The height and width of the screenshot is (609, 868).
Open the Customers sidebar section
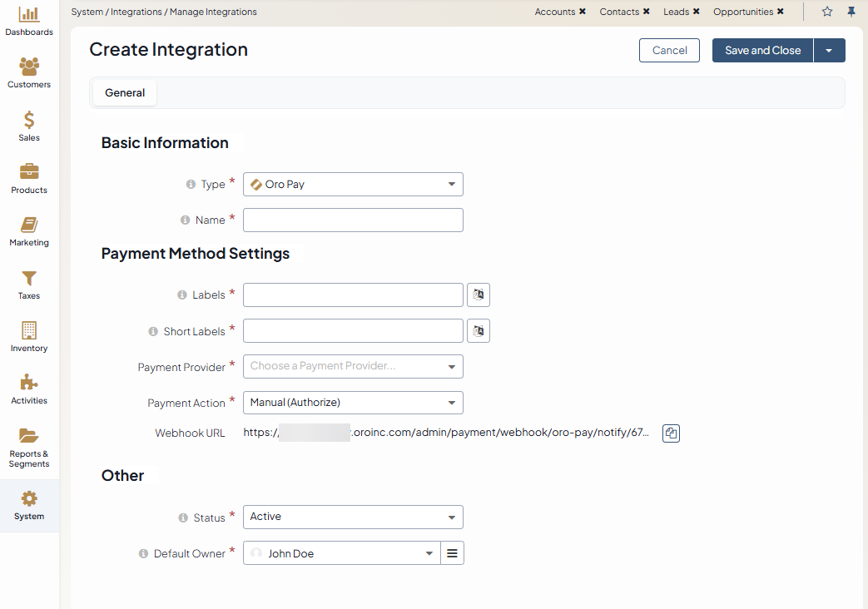pyautogui.click(x=29, y=73)
